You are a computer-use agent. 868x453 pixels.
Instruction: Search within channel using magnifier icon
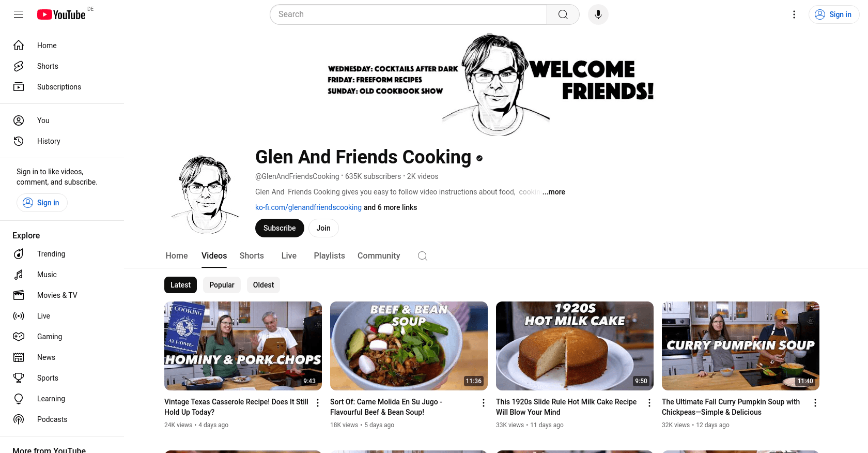click(422, 256)
